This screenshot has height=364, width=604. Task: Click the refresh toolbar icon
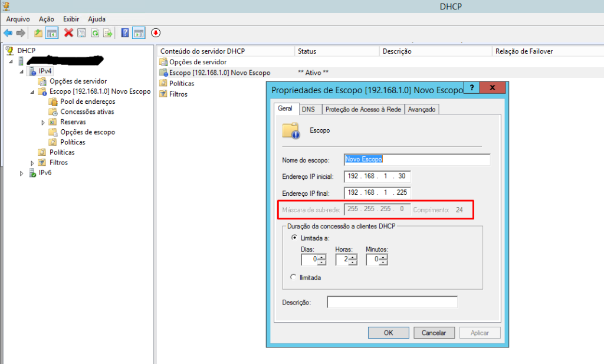[x=95, y=33]
